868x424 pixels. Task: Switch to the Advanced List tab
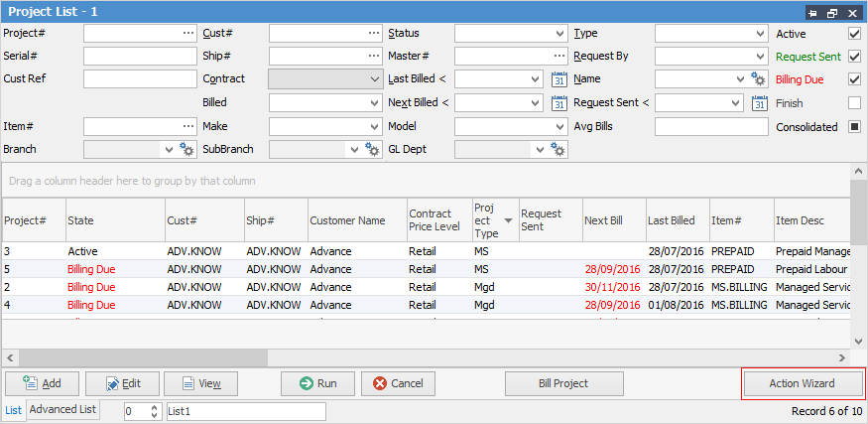click(63, 409)
